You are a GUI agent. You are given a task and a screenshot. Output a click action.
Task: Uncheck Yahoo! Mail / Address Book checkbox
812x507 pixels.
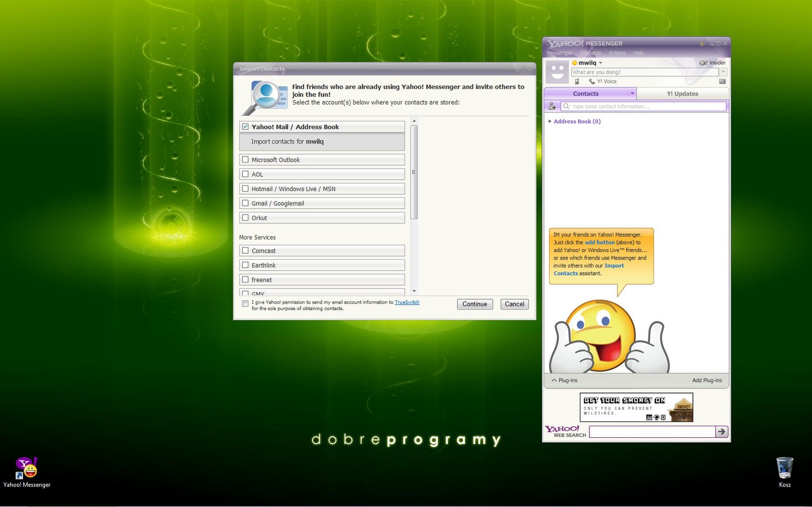246,127
